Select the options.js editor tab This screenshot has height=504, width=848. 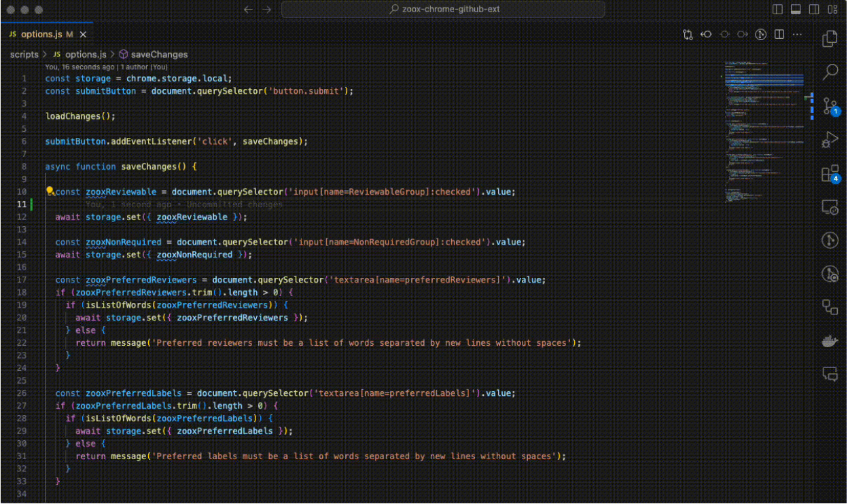47,34
